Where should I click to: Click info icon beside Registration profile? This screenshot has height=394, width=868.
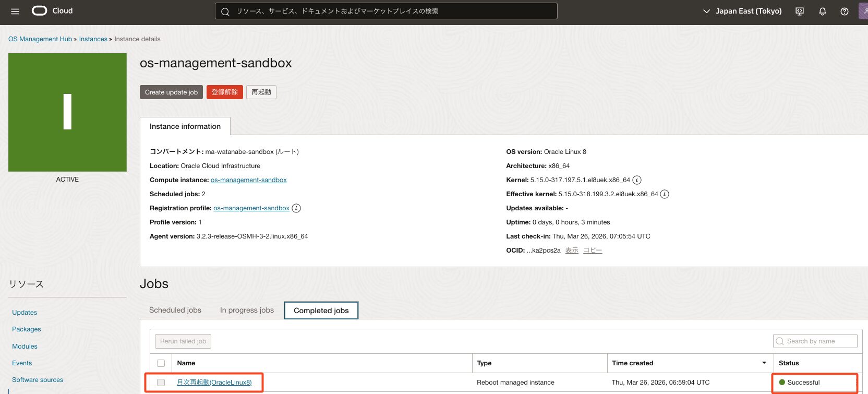tap(296, 208)
